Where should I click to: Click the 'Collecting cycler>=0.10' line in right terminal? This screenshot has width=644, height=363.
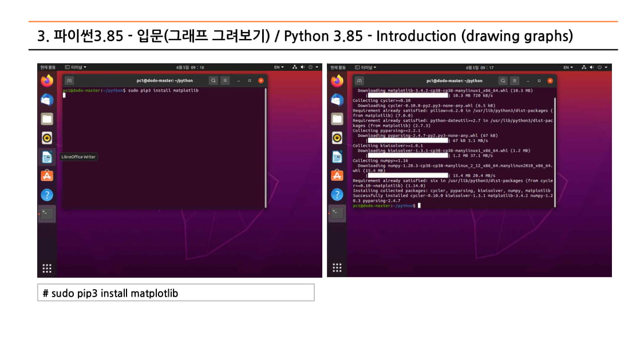(382, 101)
